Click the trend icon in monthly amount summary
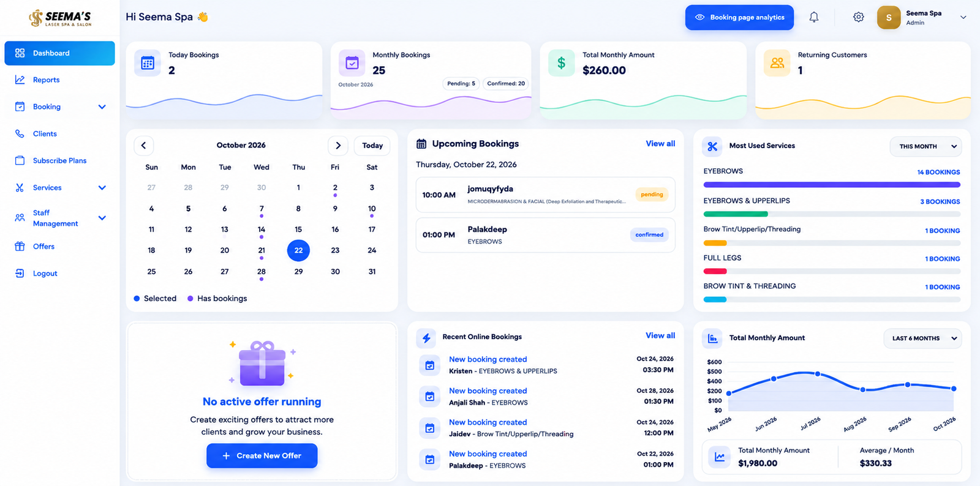The width and height of the screenshot is (980, 486). [x=720, y=457]
